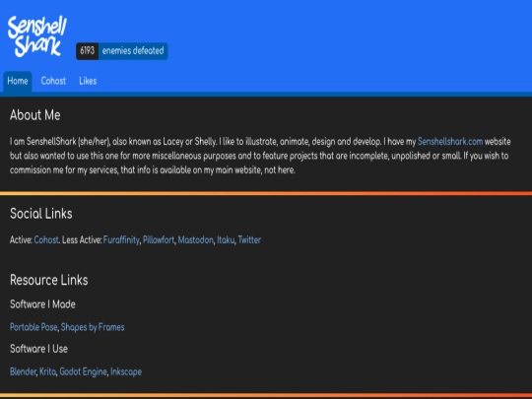
Task: Click the About Me heading
Action: (35, 115)
